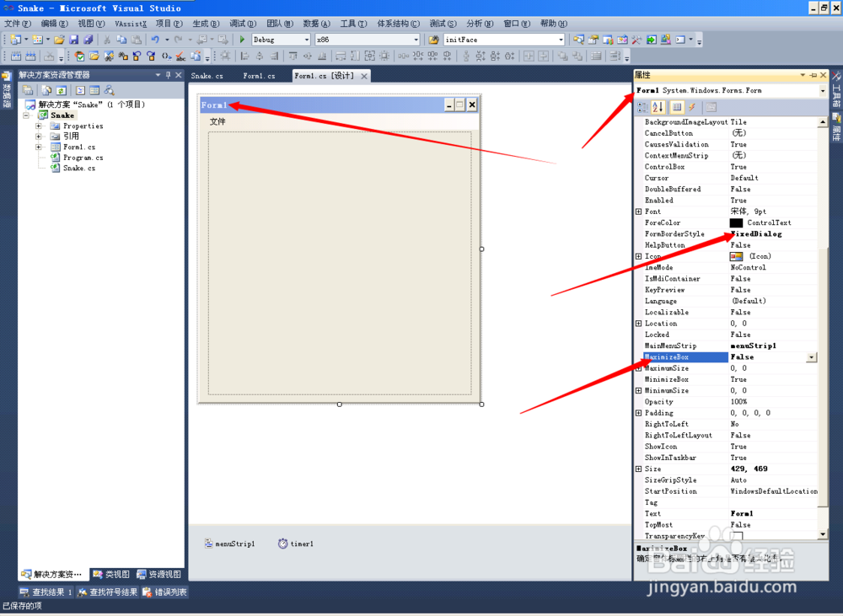Switch to the categorized properties view icon
The image size is (843, 616).
[x=642, y=108]
